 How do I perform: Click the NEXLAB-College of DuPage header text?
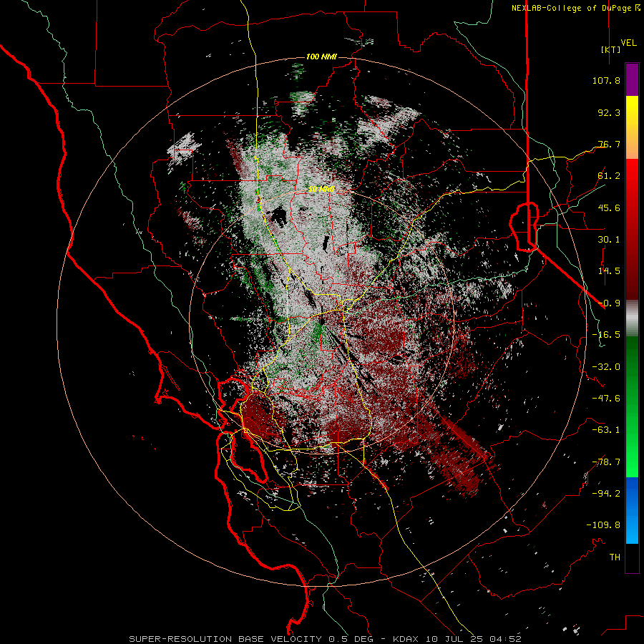[575, 8]
